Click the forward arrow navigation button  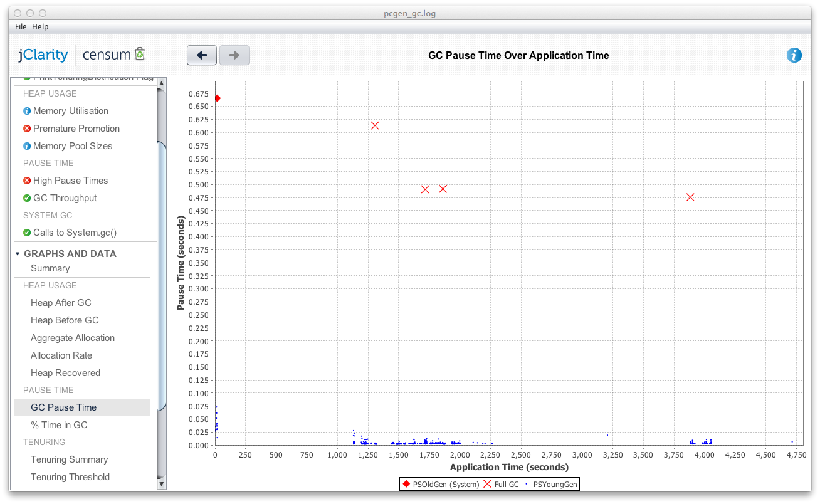pyautogui.click(x=234, y=55)
